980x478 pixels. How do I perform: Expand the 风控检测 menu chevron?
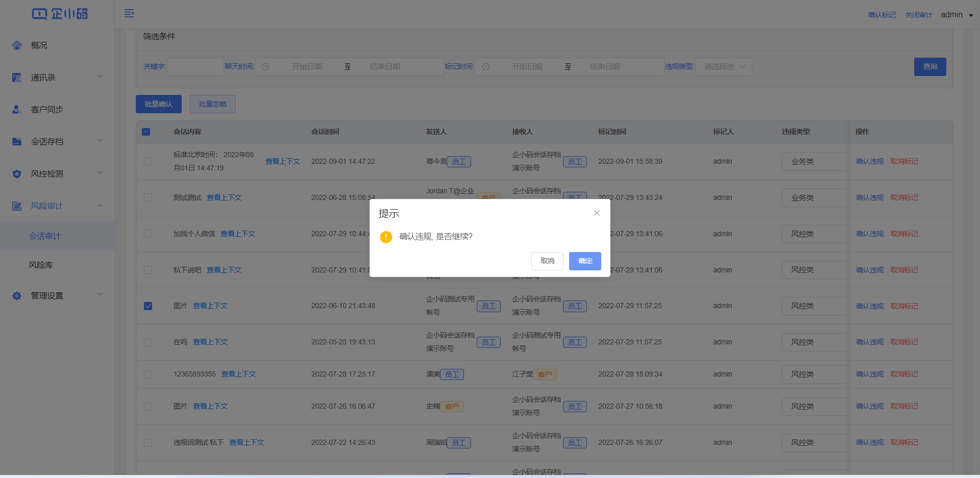(x=100, y=173)
